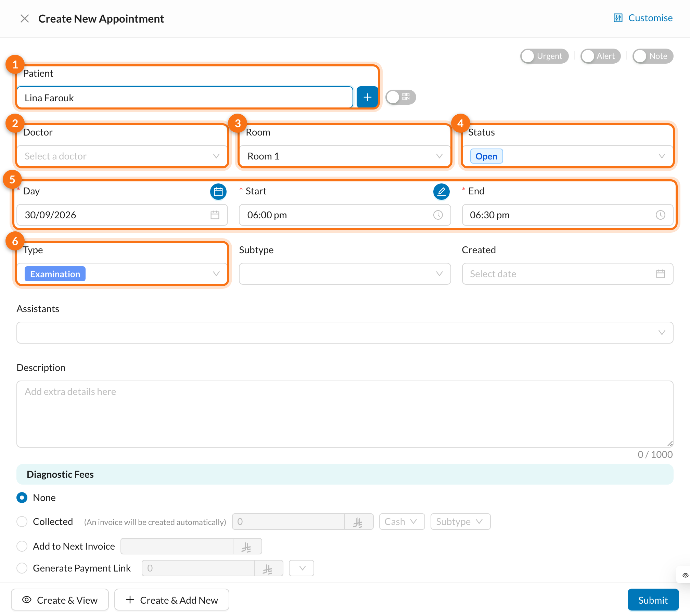Open the Select a doctor dropdown

pyautogui.click(x=122, y=156)
